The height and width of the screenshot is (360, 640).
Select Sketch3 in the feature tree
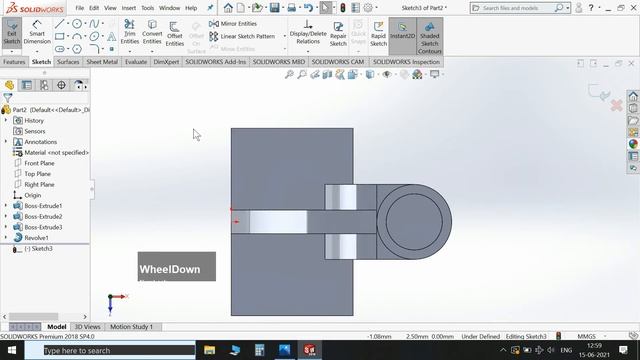(38, 249)
